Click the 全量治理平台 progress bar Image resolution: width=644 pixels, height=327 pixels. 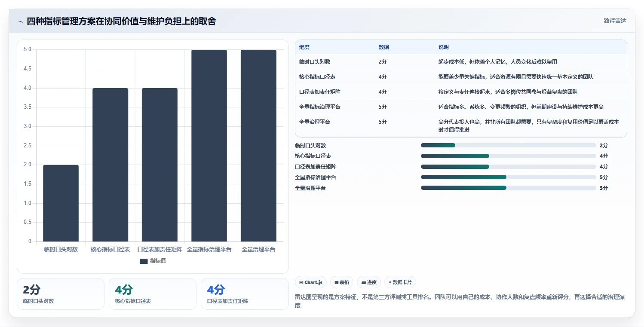coord(509,188)
